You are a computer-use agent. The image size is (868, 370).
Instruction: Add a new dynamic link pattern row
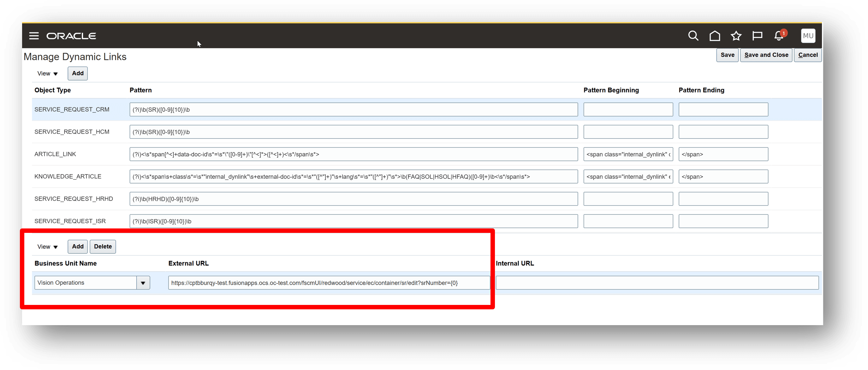[x=78, y=74]
